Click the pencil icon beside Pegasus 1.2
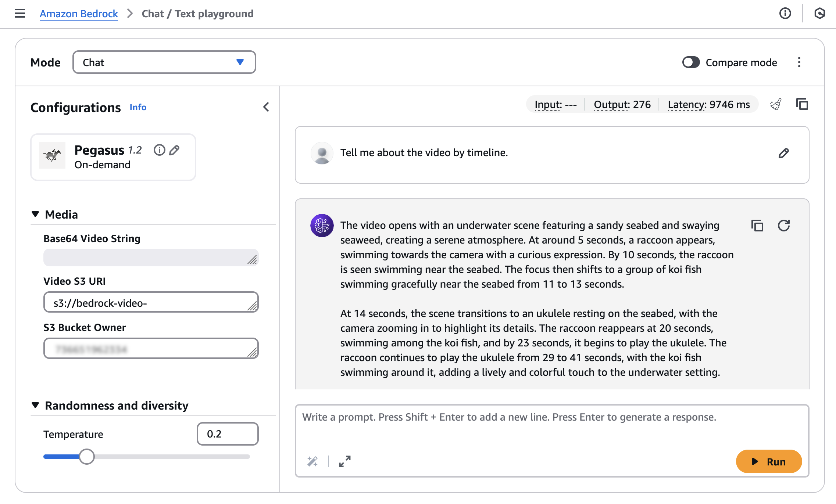The width and height of the screenshot is (836, 504). tap(174, 150)
